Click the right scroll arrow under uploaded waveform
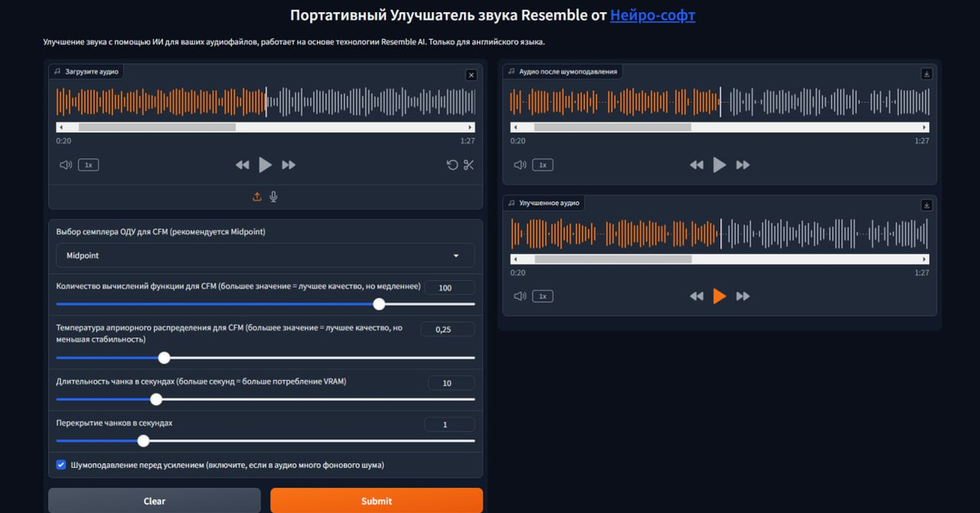This screenshot has height=513, width=980. [470, 127]
